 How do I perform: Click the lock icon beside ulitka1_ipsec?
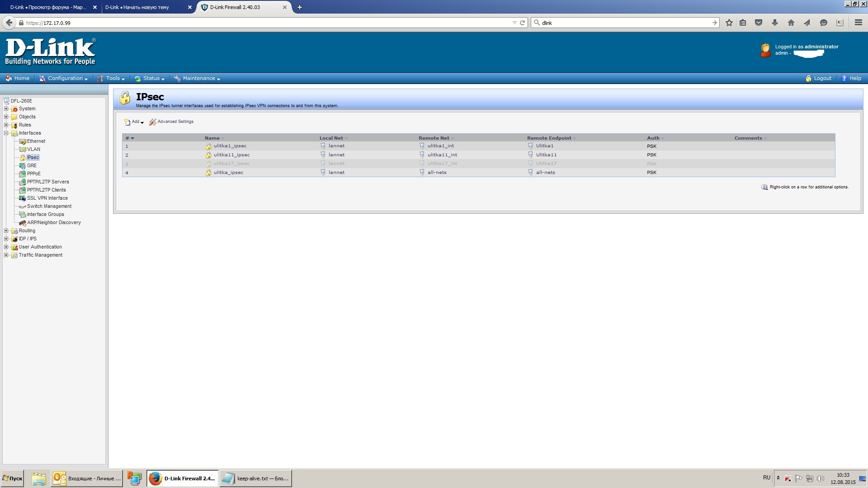coord(208,146)
